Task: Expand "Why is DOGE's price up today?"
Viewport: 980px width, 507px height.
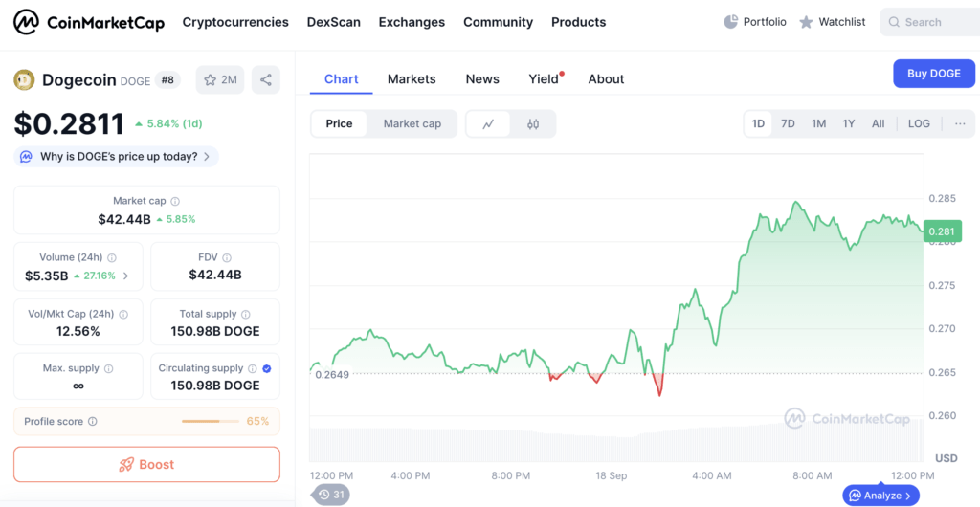Action: (116, 157)
